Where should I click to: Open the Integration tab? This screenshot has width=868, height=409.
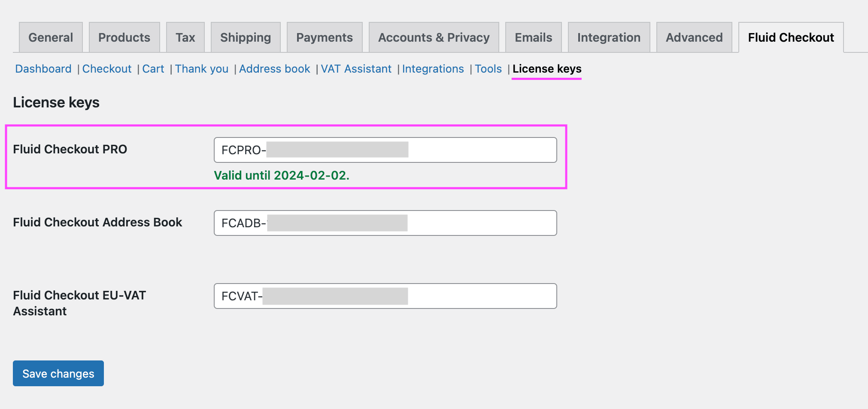[608, 38]
